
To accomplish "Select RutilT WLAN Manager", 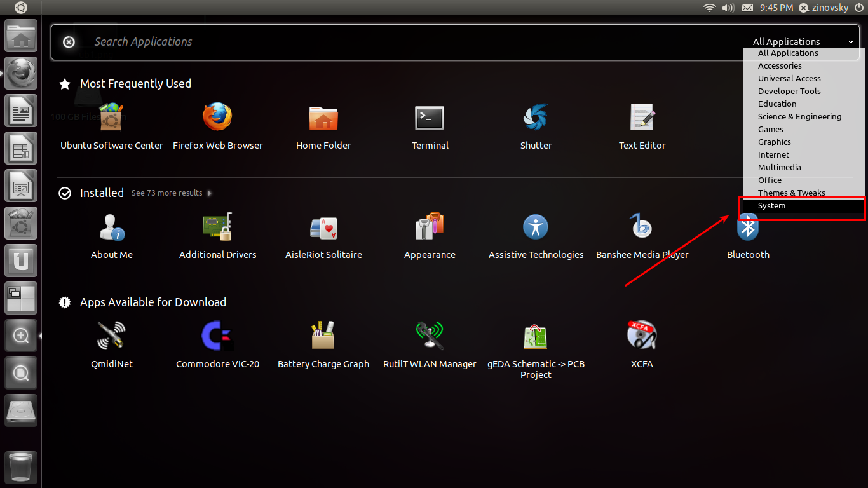I will click(430, 346).
